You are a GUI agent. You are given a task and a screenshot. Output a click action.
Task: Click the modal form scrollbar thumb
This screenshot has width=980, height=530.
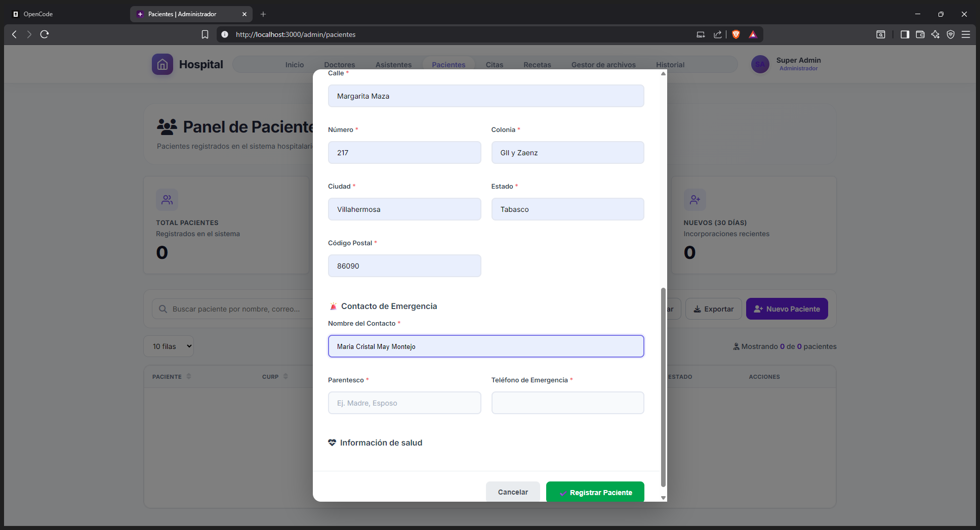[x=663, y=387]
